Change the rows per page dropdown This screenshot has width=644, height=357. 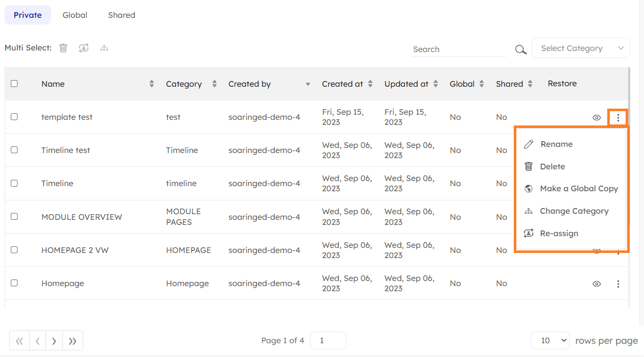click(550, 341)
